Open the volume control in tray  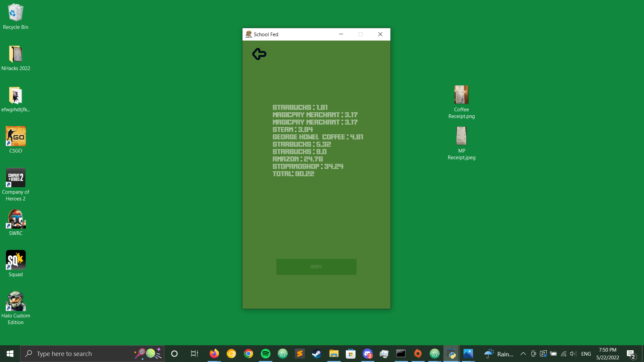tap(573, 354)
